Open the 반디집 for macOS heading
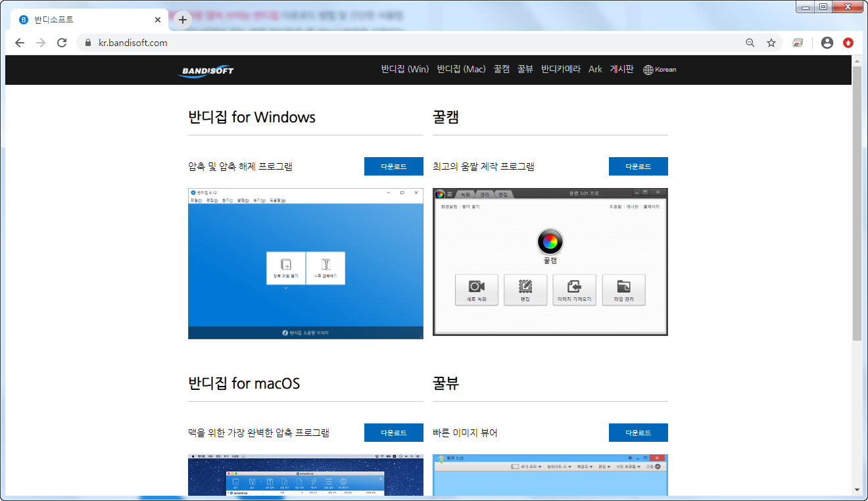 [244, 383]
